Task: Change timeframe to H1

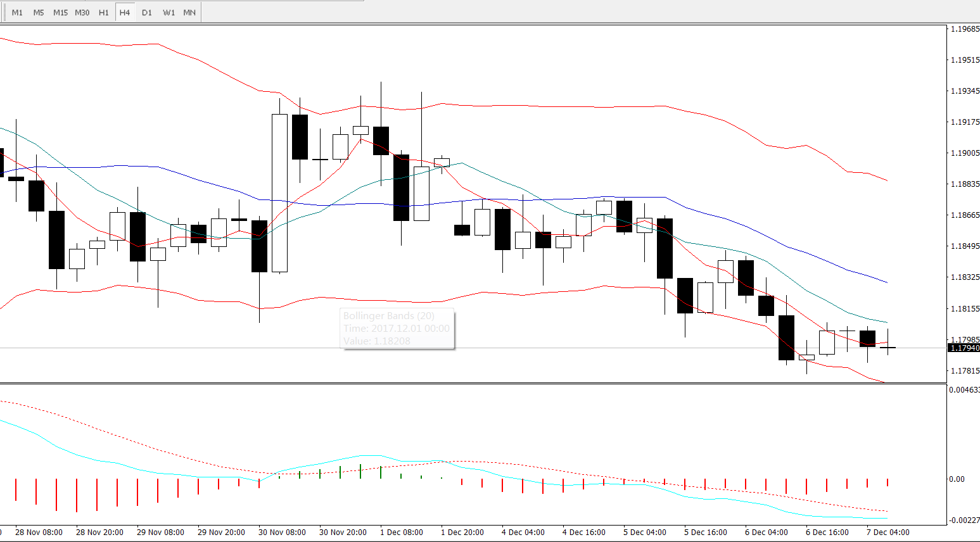Action: pyautogui.click(x=103, y=13)
